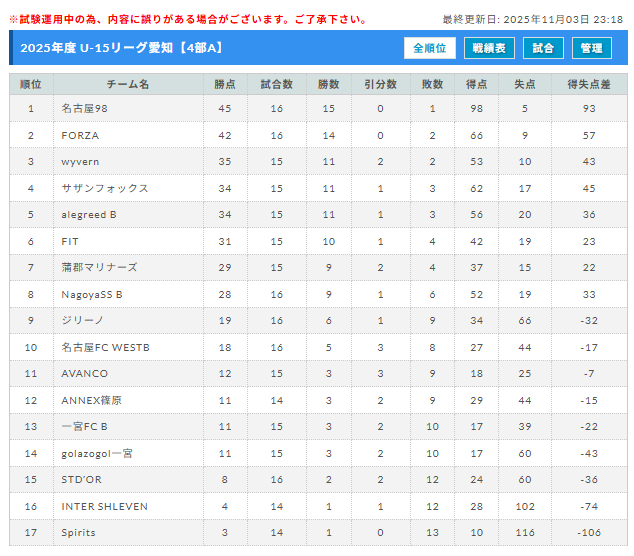Click the Spirits team name
634x556 pixels.
(79, 532)
